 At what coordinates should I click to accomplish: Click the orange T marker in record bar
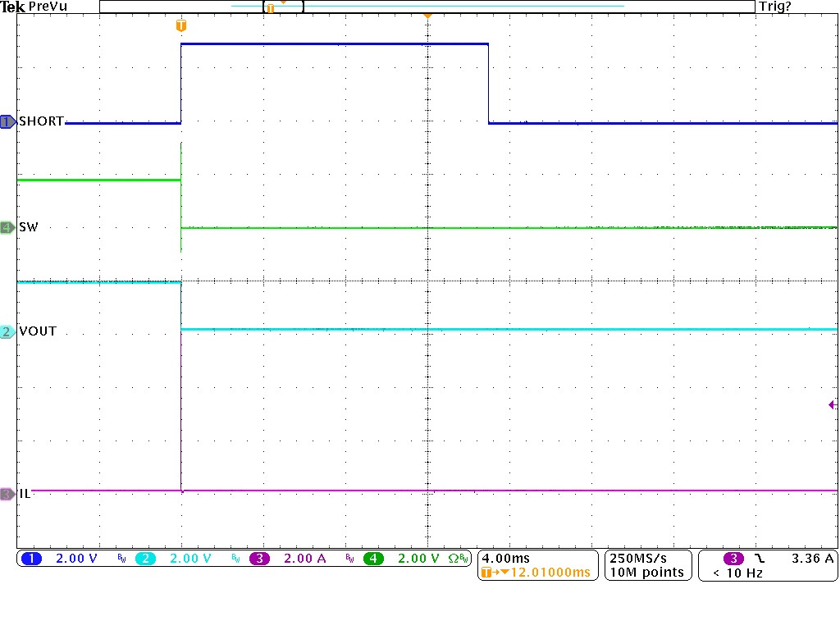click(x=269, y=7)
